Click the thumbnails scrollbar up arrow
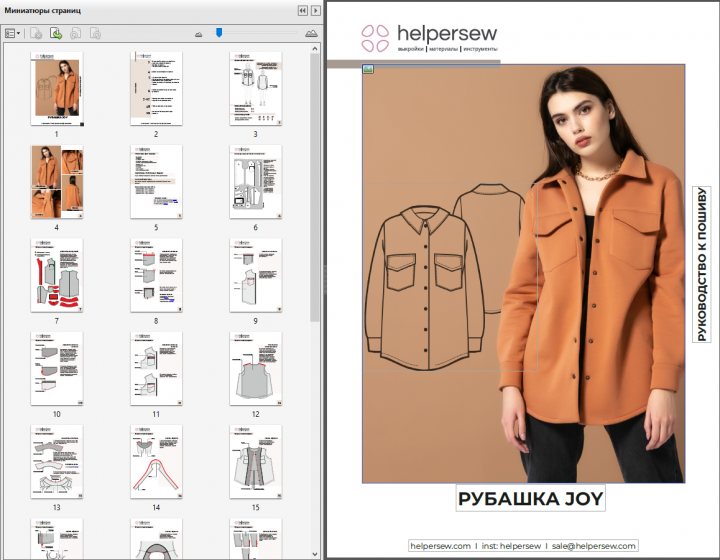 point(315,48)
